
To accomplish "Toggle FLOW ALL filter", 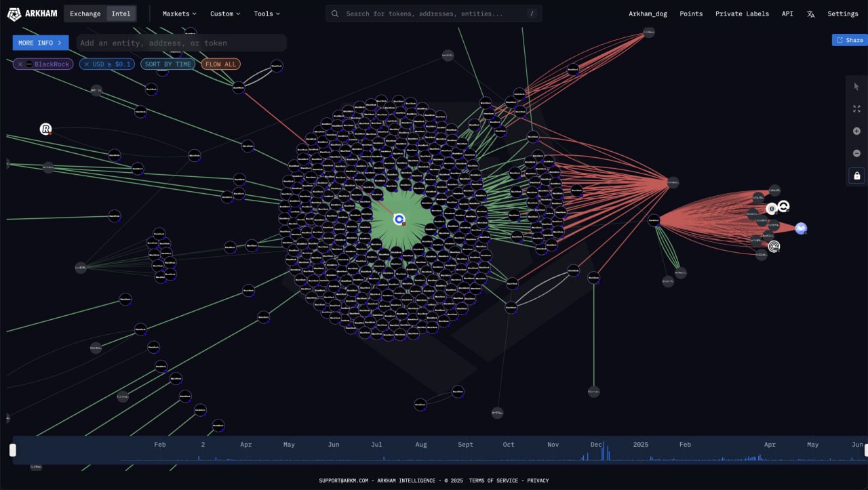I will point(221,64).
